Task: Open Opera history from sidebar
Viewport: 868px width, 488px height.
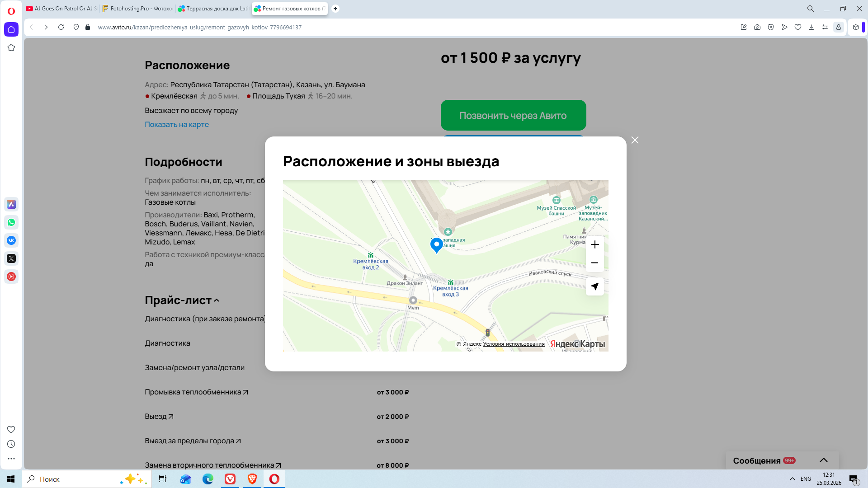Action: tap(11, 444)
